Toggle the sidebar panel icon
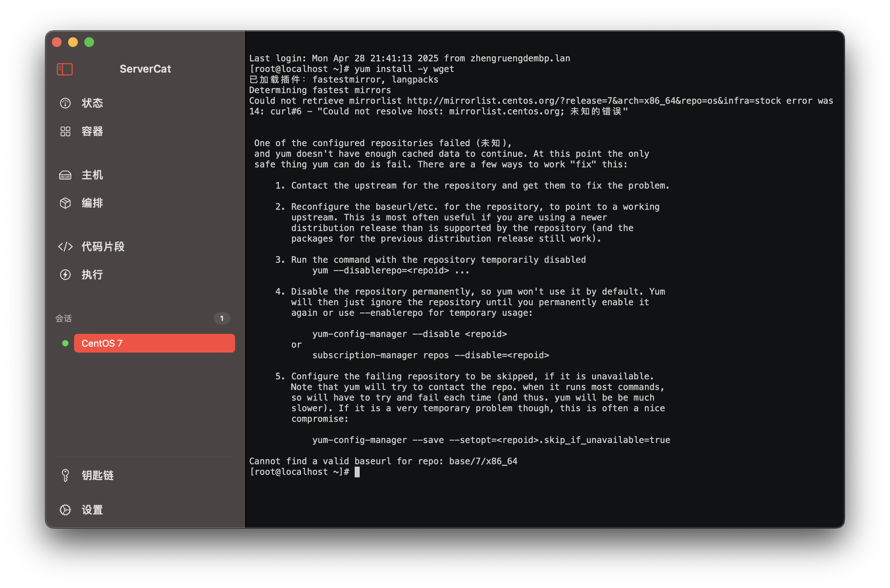Screen dimensions: 890x588 point(65,69)
